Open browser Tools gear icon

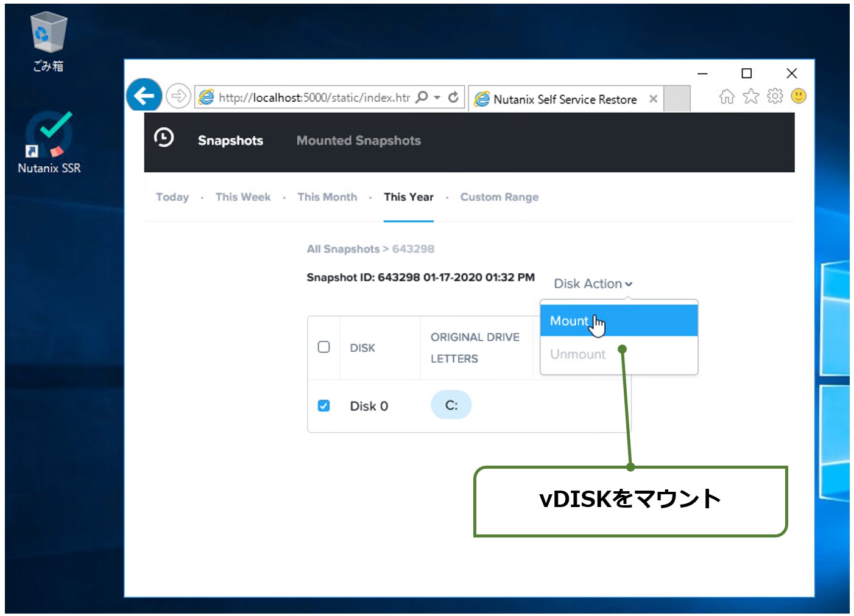click(x=775, y=96)
